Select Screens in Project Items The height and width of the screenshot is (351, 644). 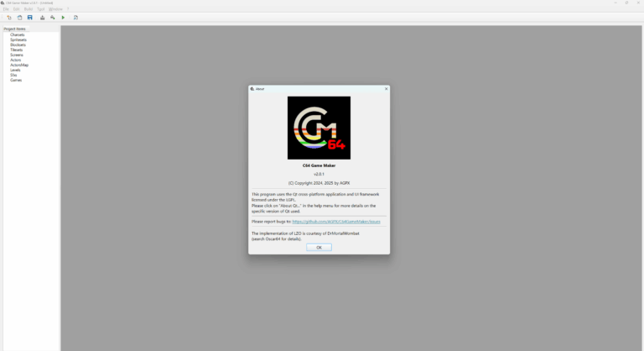point(17,55)
